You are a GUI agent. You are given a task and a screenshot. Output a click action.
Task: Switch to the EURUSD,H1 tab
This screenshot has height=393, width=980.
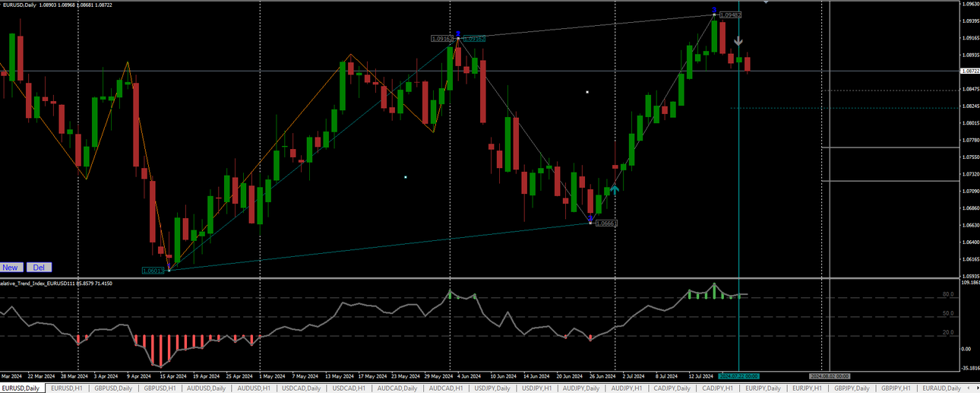(67, 388)
